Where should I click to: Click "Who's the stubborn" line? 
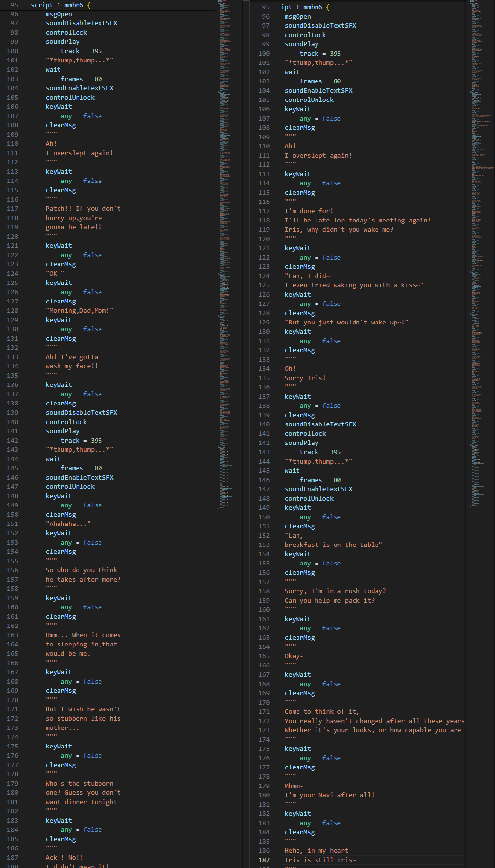tap(79, 784)
